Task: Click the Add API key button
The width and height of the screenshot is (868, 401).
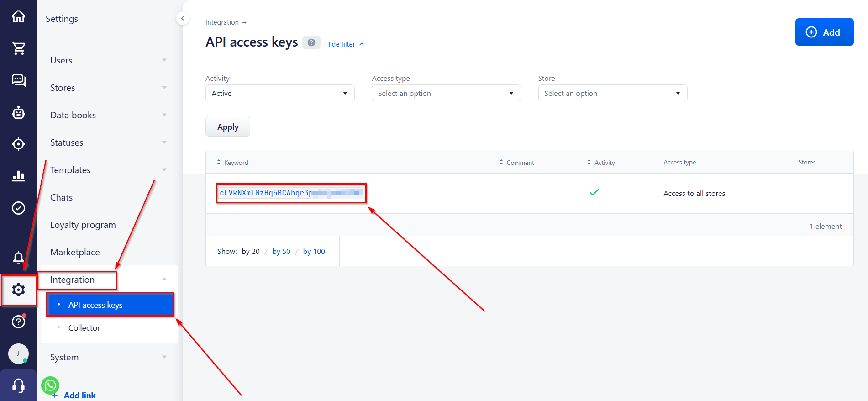Action: (x=824, y=32)
